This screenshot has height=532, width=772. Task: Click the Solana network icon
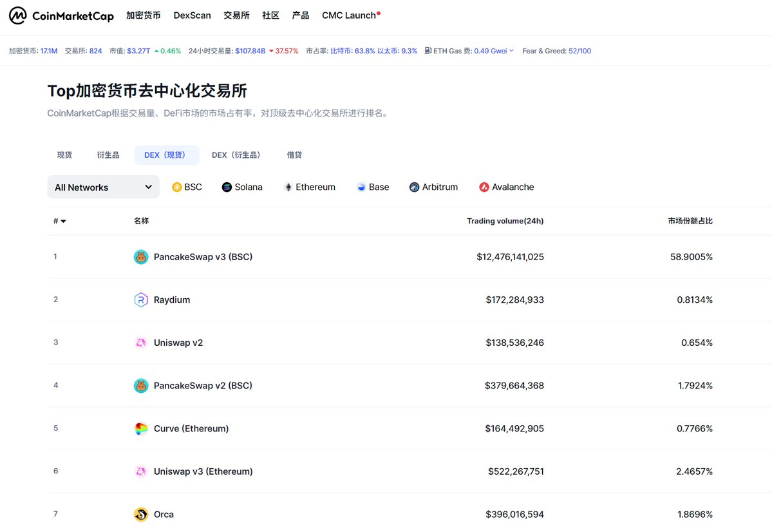(x=227, y=187)
